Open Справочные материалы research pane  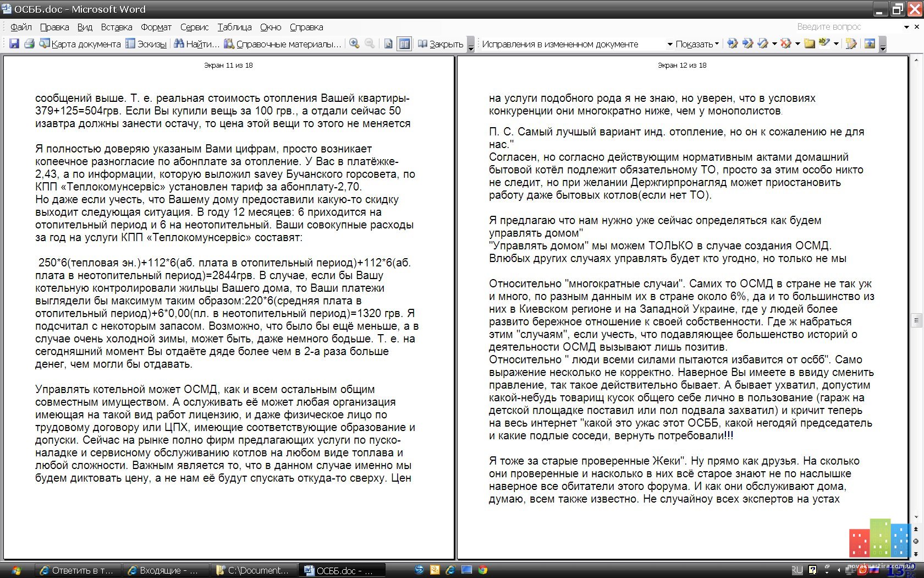(x=282, y=44)
